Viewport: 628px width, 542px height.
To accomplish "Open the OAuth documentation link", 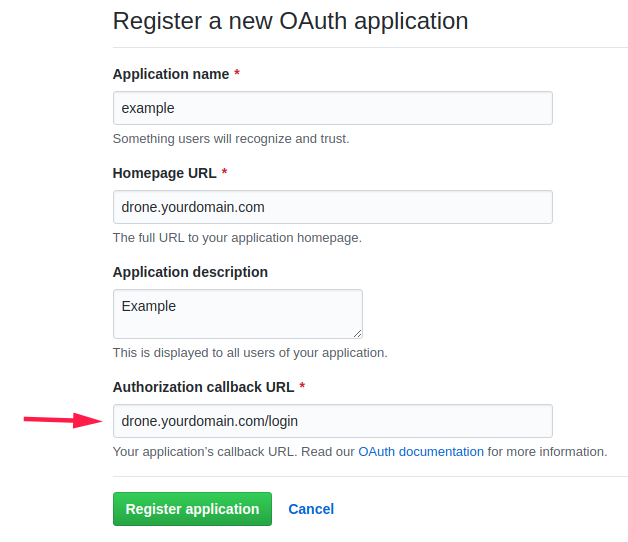I will [x=421, y=452].
